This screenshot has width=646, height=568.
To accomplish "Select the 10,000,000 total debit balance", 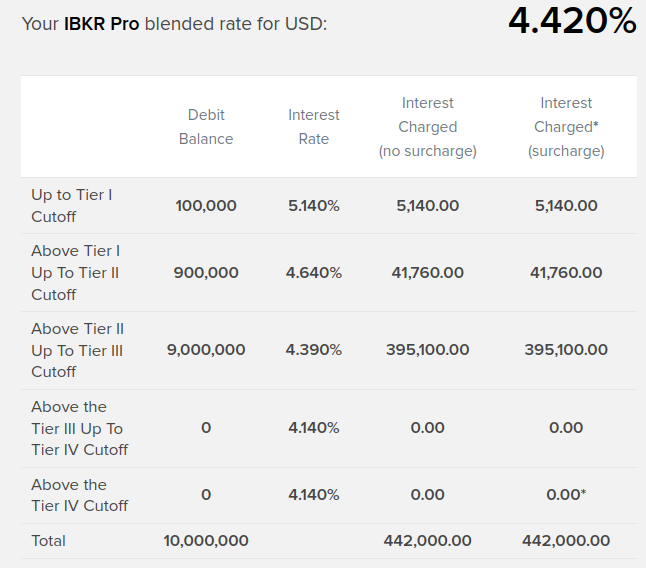I will (206, 541).
